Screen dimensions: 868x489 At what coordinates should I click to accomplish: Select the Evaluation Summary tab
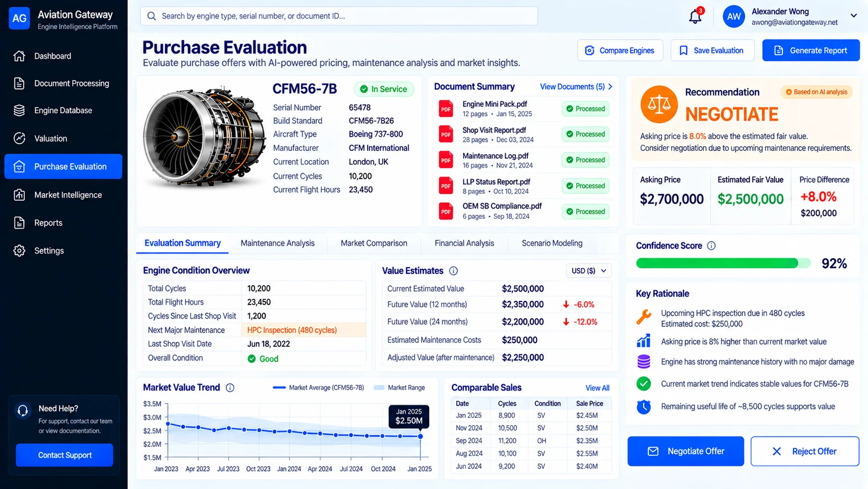coord(182,243)
